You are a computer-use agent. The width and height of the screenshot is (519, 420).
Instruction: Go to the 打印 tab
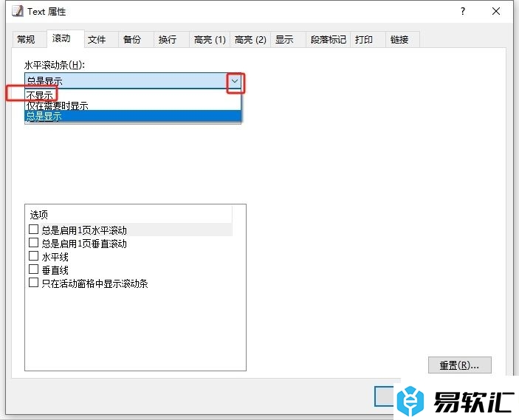click(x=368, y=40)
